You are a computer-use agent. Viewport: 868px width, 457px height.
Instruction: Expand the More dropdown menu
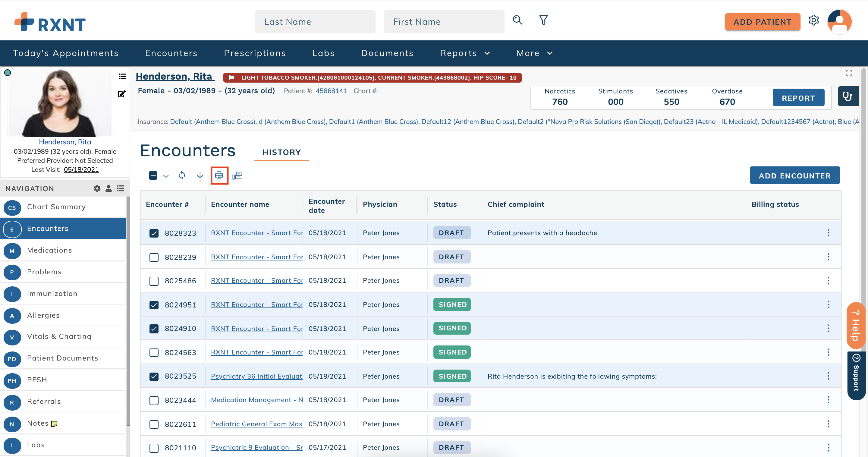click(x=534, y=53)
